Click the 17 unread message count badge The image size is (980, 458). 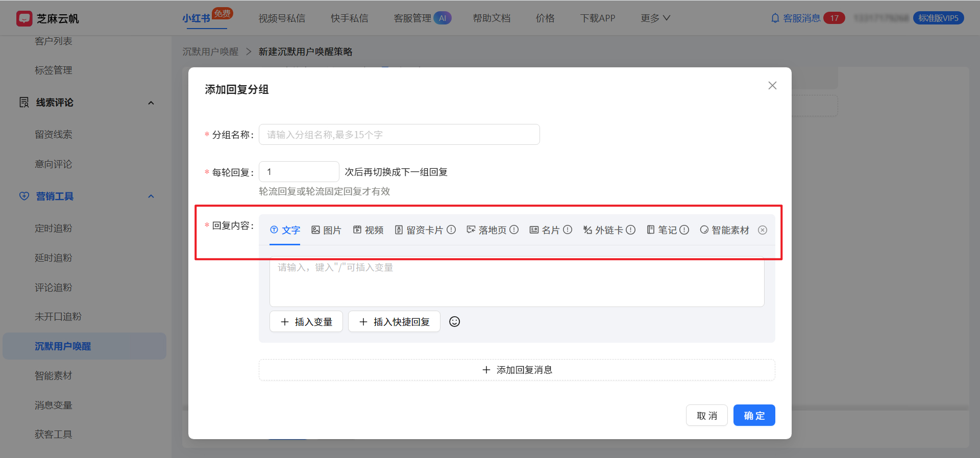pyautogui.click(x=835, y=18)
